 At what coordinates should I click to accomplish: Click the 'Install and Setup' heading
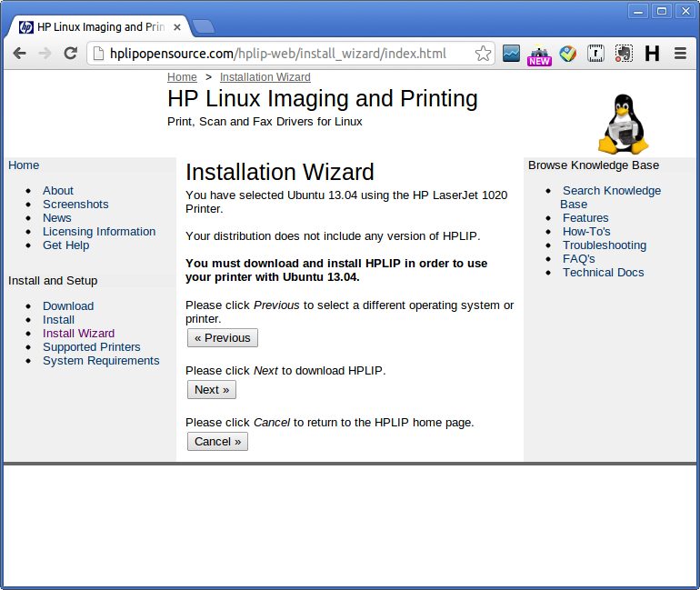click(x=53, y=281)
